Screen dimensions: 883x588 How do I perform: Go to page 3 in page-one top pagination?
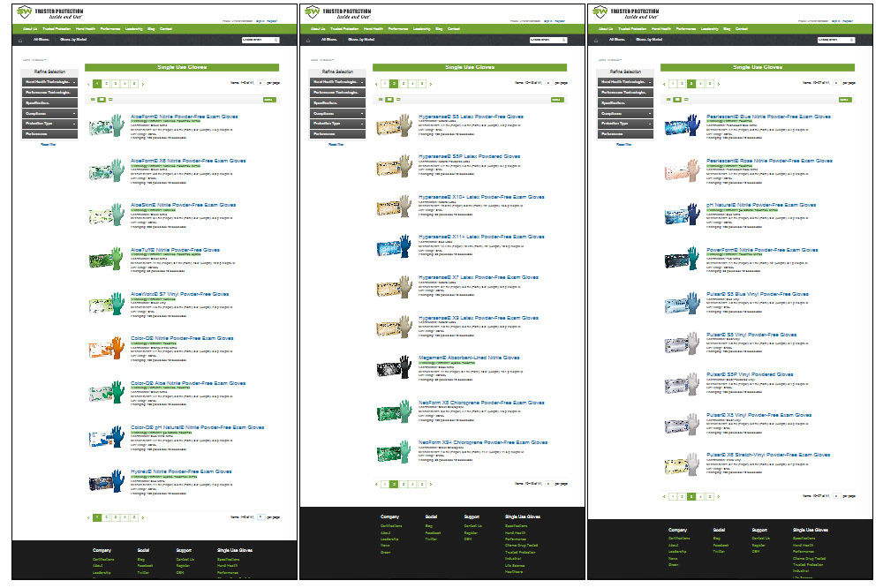[116, 84]
